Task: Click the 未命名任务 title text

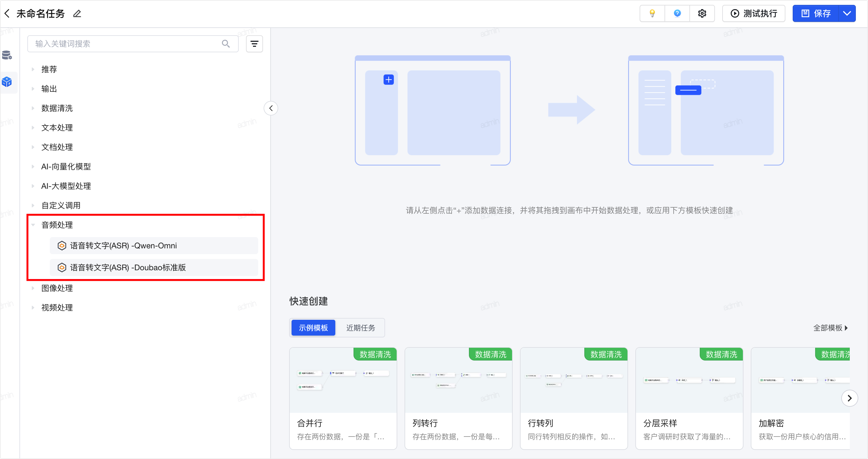Action: 40,13
